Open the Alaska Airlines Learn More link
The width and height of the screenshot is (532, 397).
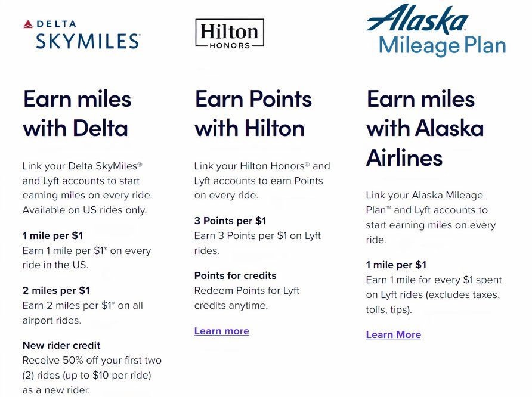[x=394, y=335]
